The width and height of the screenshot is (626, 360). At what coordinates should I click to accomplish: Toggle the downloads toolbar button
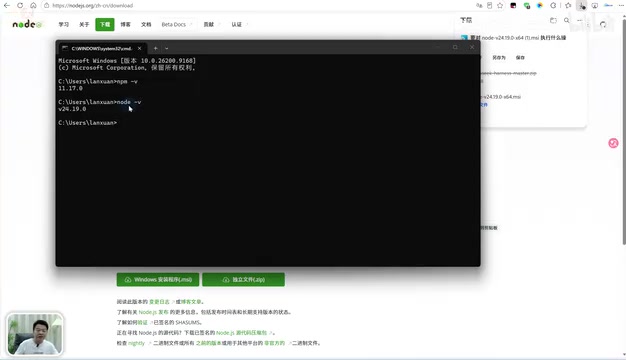click(x=582, y=6)
